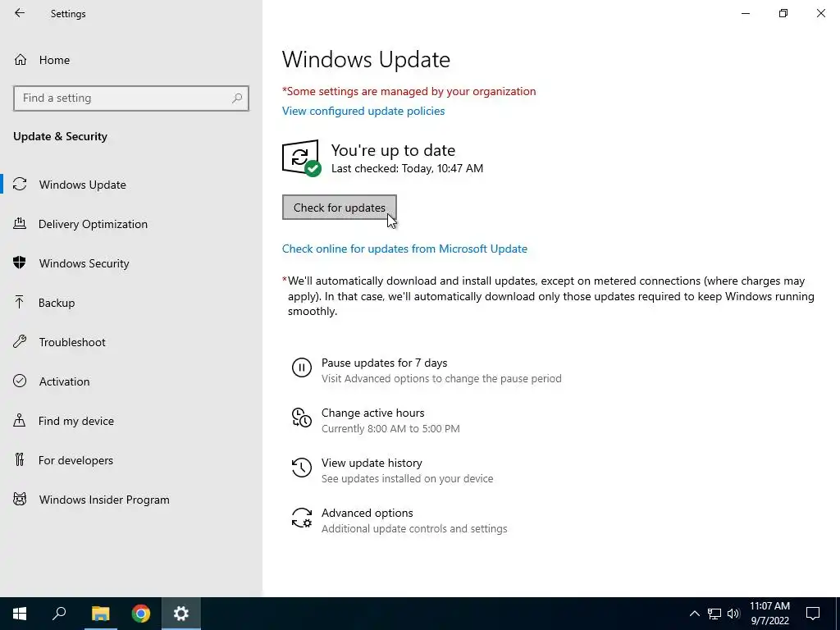Click the Windows Update page heading
This screenshot has width=840, height=630.
[366, 59]
